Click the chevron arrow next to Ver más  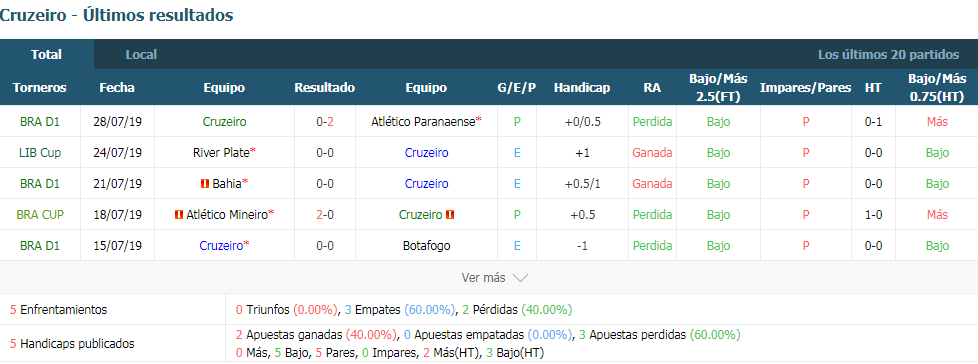point(520,278)
